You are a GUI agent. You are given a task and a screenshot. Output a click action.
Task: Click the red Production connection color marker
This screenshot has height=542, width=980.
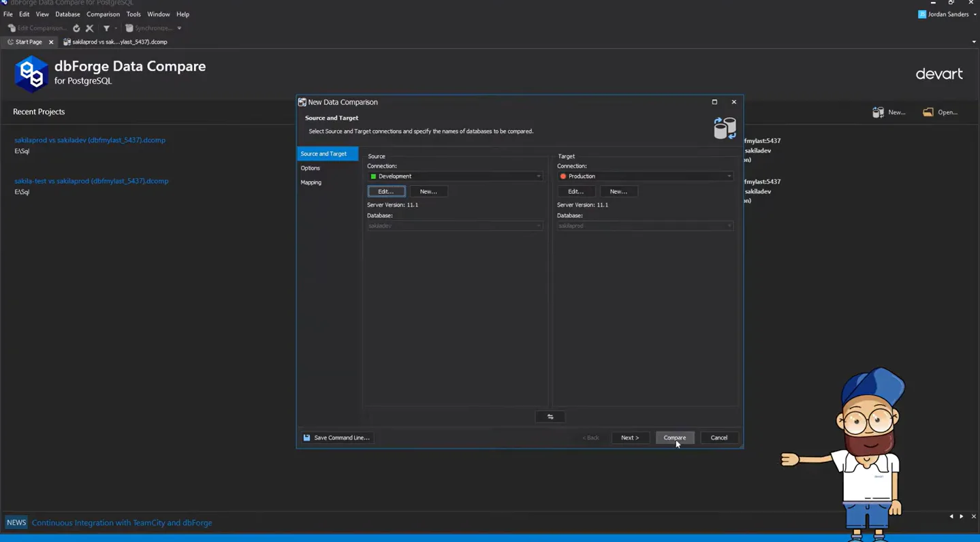click(x=563, y=176)
